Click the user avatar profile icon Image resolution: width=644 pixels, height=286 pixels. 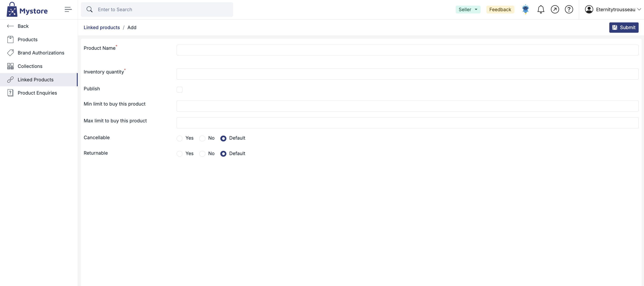589,9
